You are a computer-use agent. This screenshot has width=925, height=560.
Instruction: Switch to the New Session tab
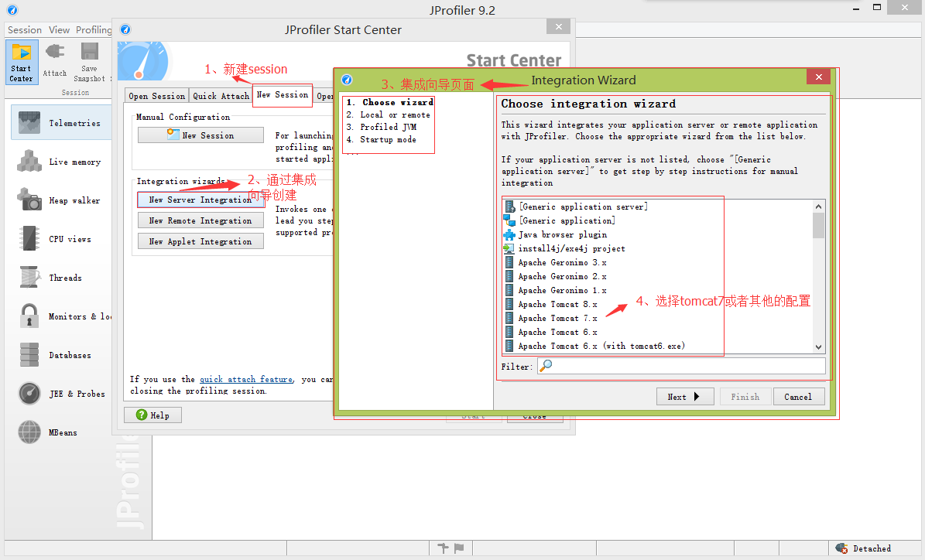click(x=283, y=95)
